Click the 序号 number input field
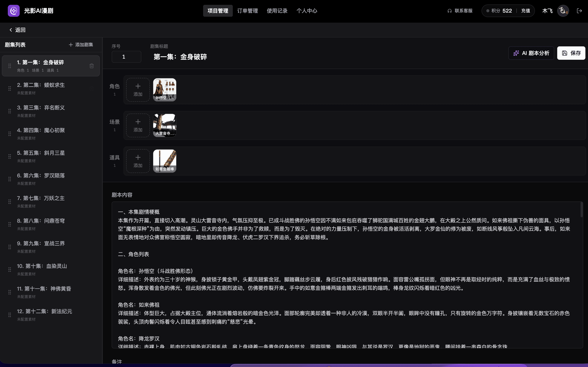Image resolution: width=588 pixels, height=367 pixels. tap(126, 56)
